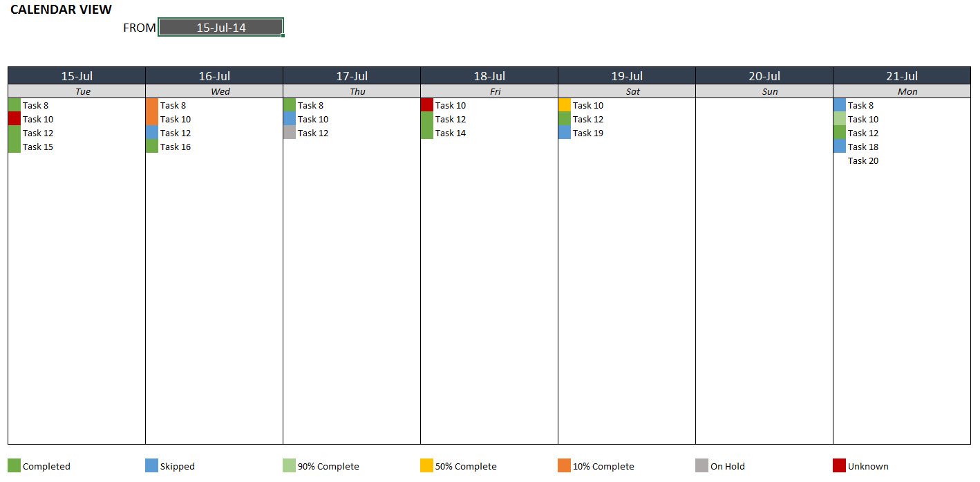Click the blue square next to Task 19 Saturday
The width and height of the screenshot is (980, 482).
[565, 133]
